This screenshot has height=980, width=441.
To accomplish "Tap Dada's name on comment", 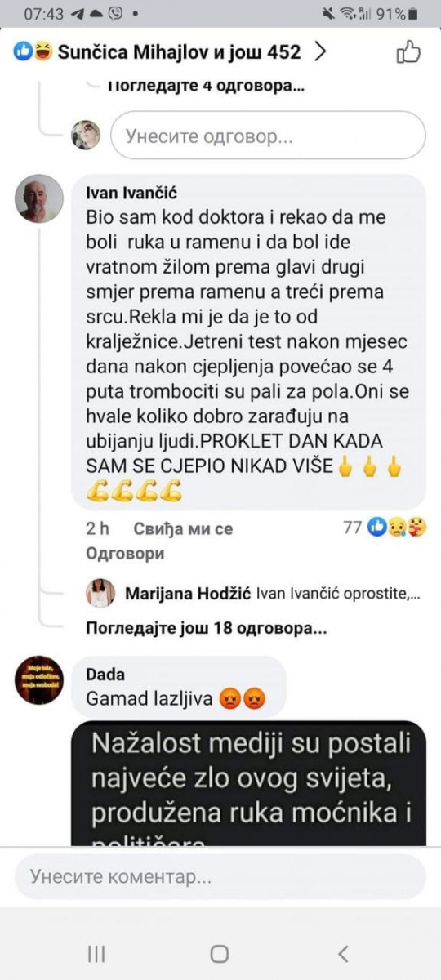I will (105, 675).
